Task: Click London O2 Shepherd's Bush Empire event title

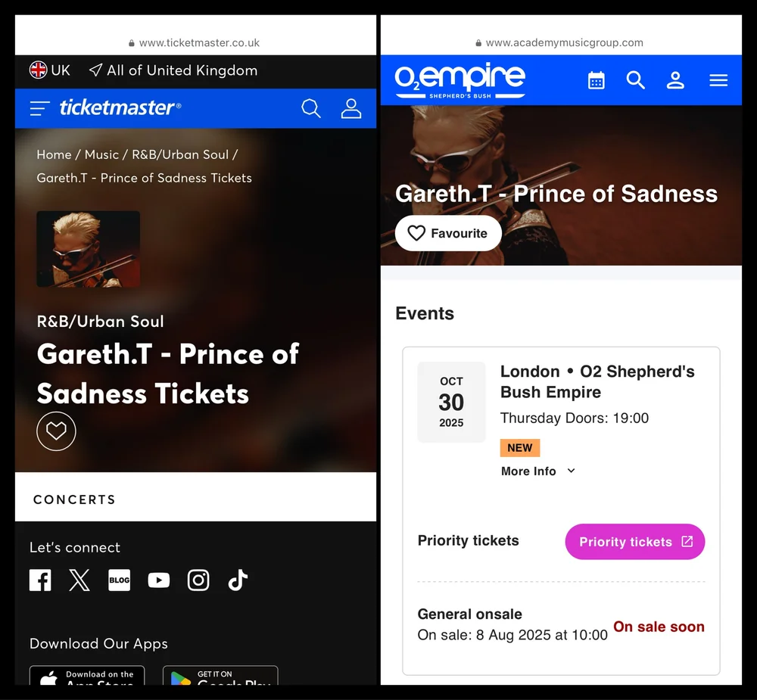Action: [597, 381]
